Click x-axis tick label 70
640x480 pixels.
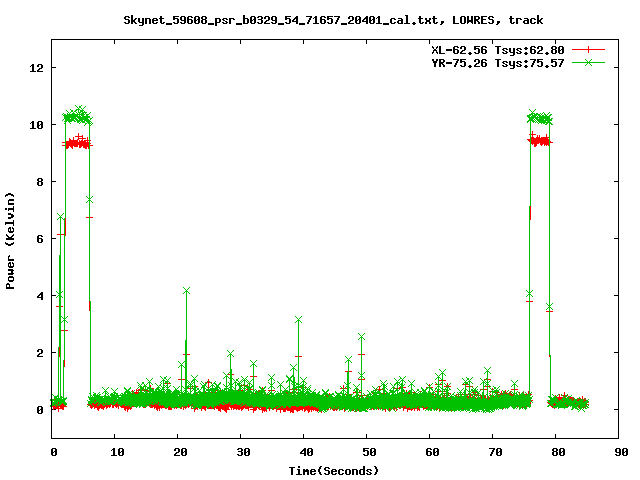pos(495,452)
